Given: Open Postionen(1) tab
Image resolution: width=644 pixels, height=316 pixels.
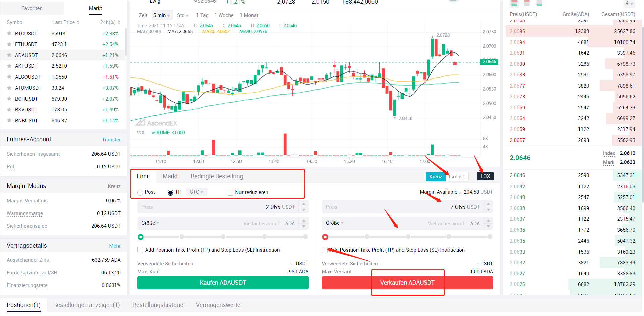Looking at the screenshot, I should click(23, 305).
